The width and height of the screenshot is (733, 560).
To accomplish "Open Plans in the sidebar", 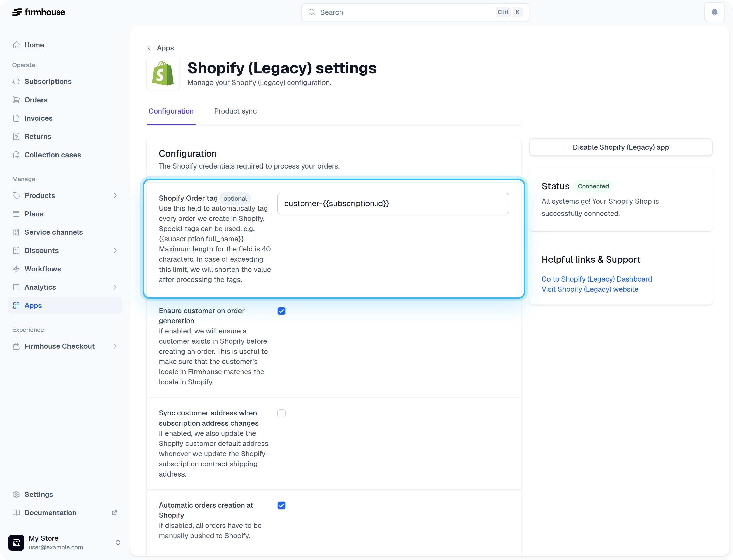I will tap(65, 214).
